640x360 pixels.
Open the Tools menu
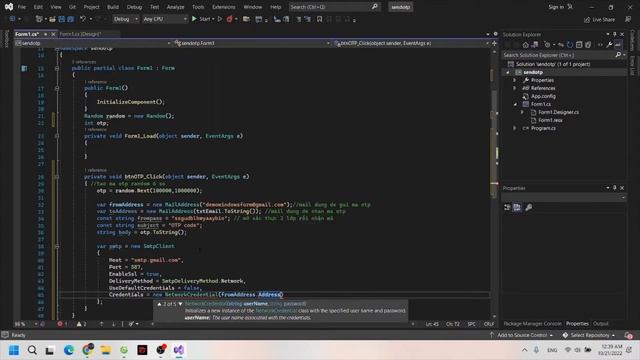(198, 7)
